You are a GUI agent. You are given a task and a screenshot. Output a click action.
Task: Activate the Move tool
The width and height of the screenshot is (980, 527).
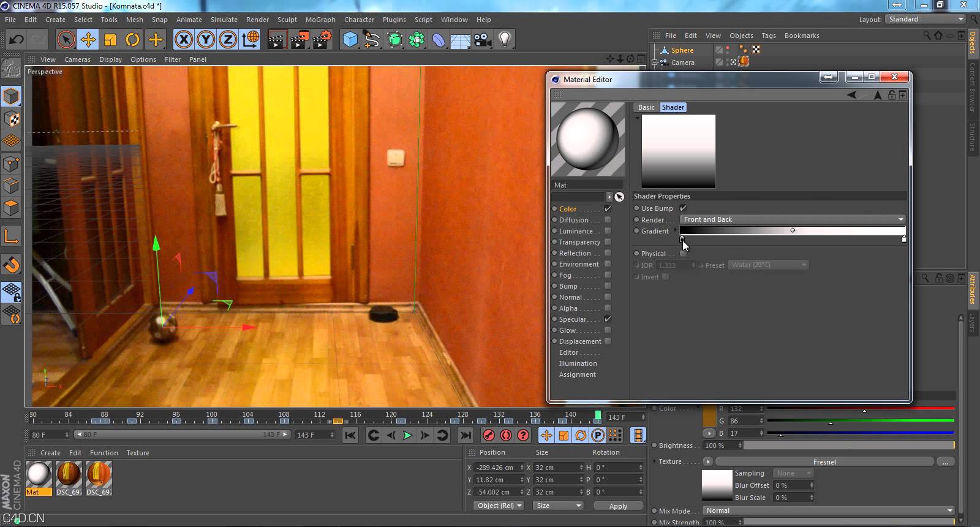pyautogui.click(x=88, y=40)
